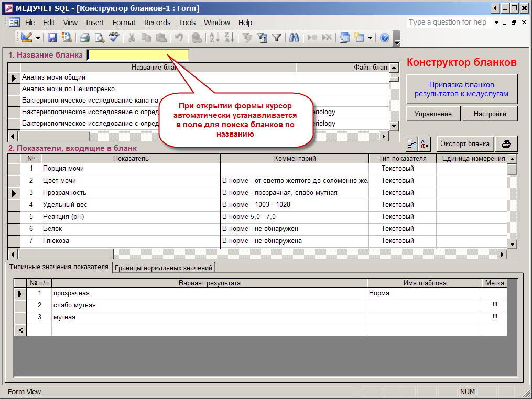Viewport: 532px width, 399px height.
Task: Click the blanks list scroll down arrow
Action: [394, 126]
